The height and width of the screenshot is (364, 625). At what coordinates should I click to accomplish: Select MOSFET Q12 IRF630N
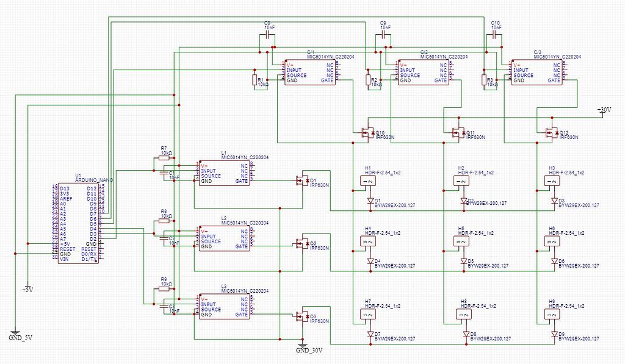click(x=551, y=133)
